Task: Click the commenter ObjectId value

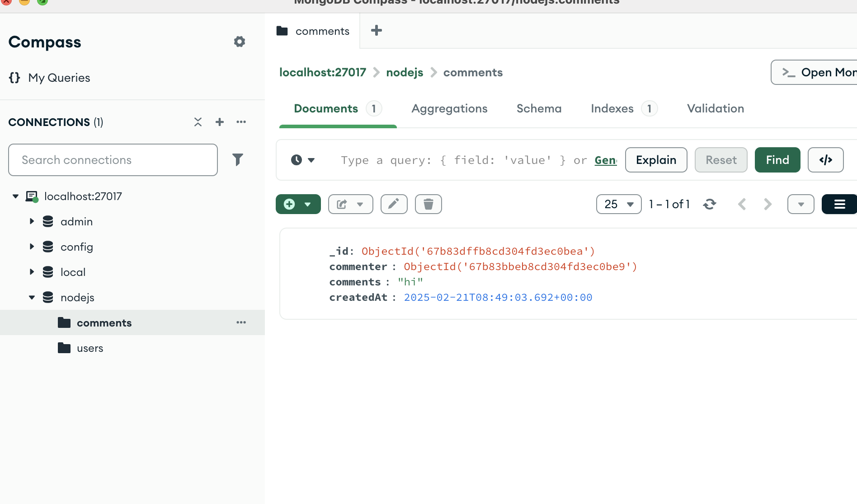Action: click(x=520, y=266)
